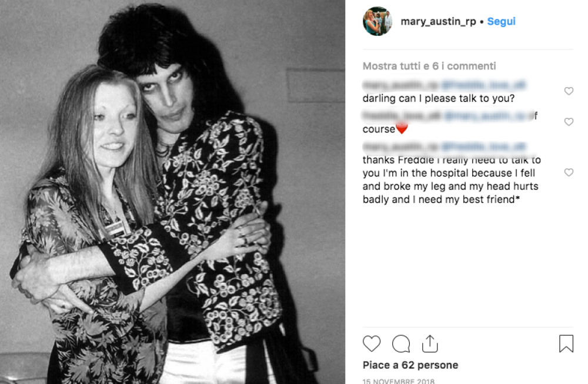View who liked via 'Piace a 62 persone'
The height and width of the screenshot is (384, 588).
[409, 365]
